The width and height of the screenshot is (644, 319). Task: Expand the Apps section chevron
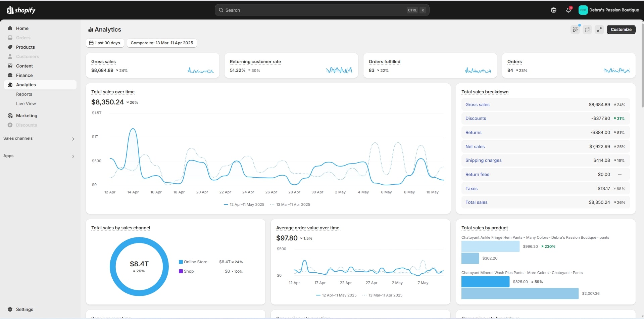(x=73, y=156)
